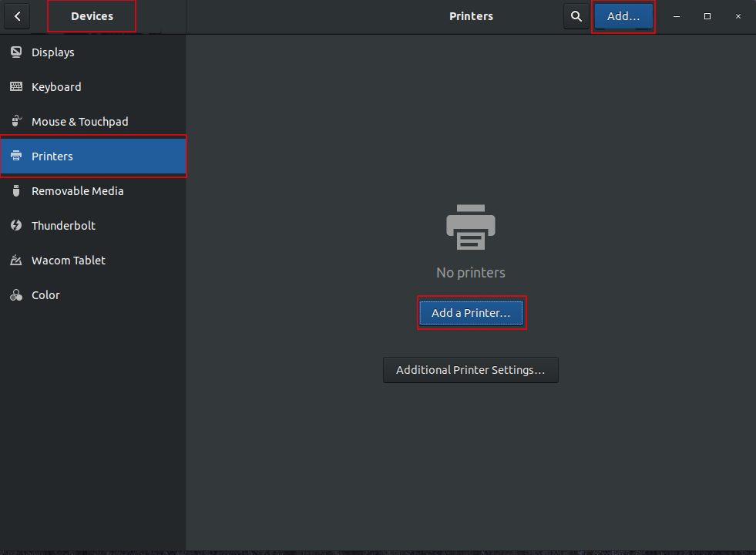The image size is (756, 555).
Task: Click the Add... button in header
Action: click(x=623, y=16)
